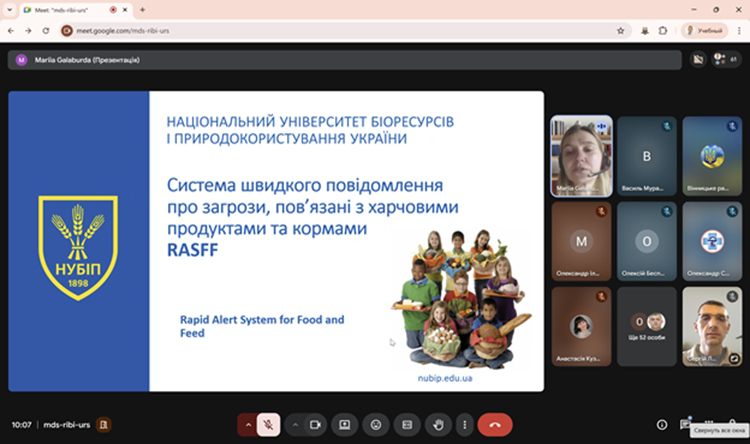
Task: Select Сергій's video tile
Action: coord(712,327)
